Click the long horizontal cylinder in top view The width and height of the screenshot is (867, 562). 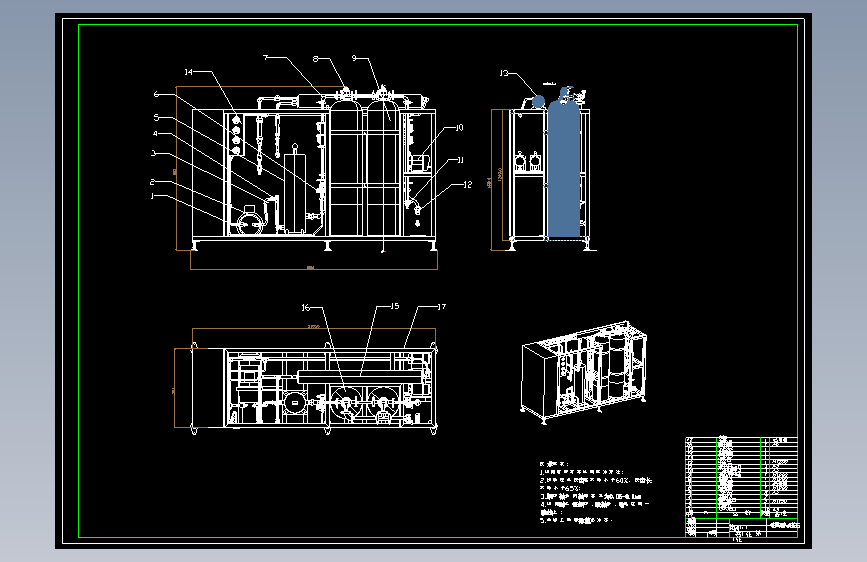[358, 377]
